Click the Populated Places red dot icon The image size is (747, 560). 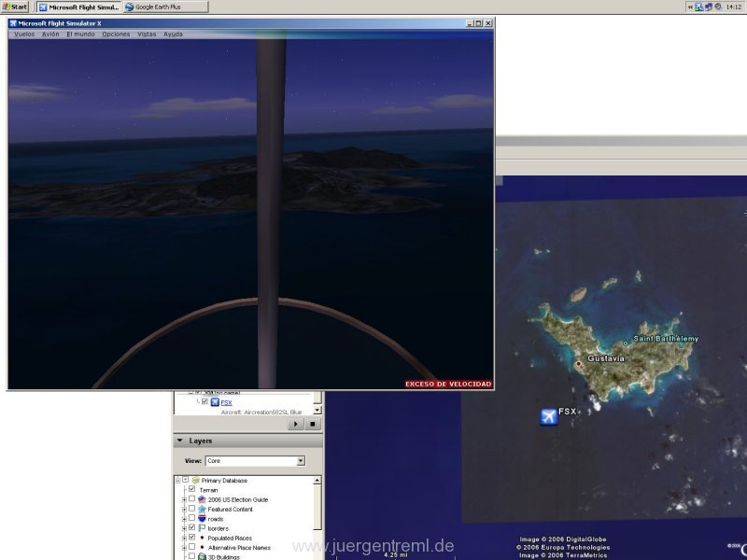pyautogui.click(x=202, y=538)
